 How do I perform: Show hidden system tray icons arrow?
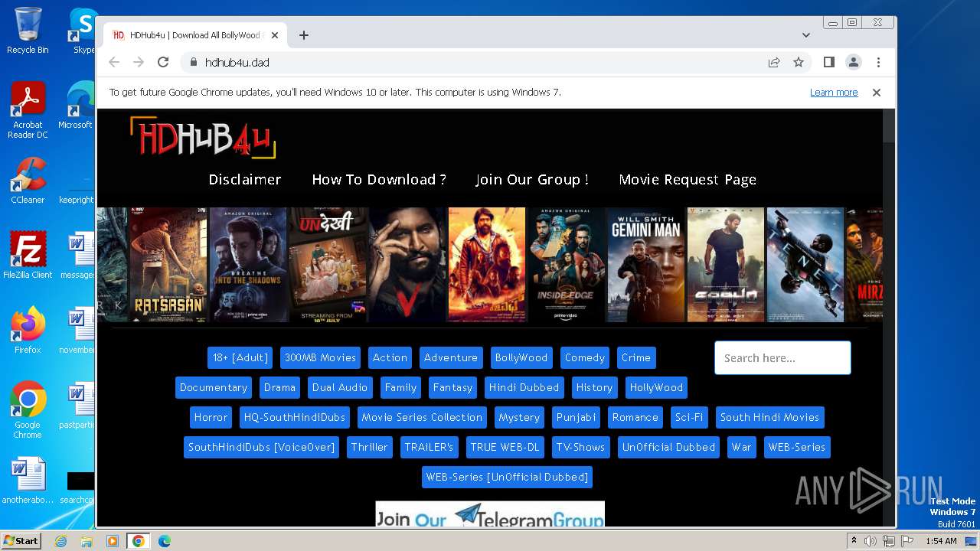coord(853,541)
